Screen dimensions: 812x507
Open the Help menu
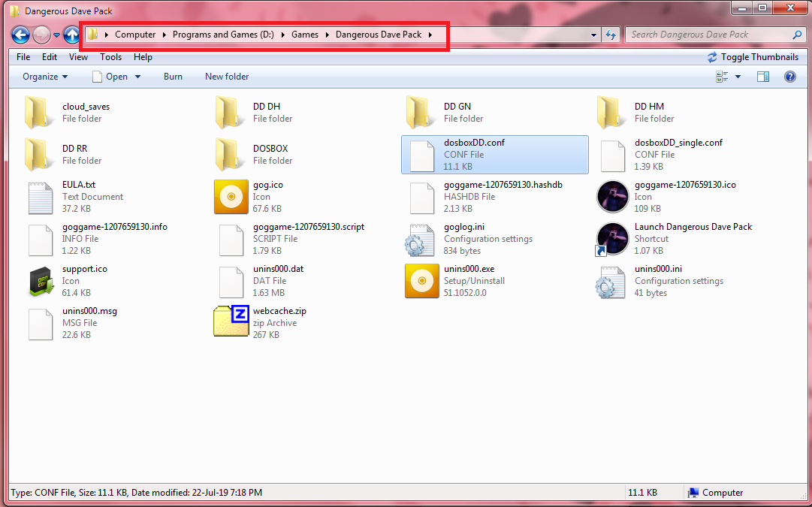tap(143, 57)
